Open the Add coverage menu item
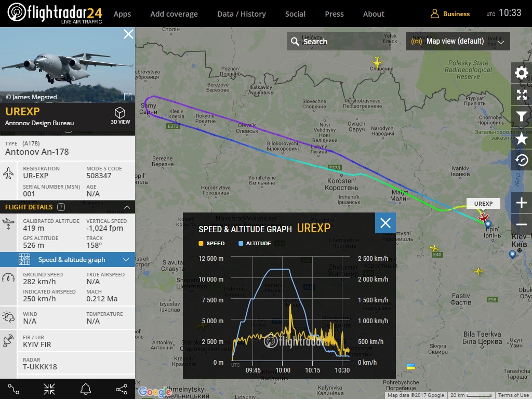The width and height of the screenshot is (532, 399). tap(174, 14)
